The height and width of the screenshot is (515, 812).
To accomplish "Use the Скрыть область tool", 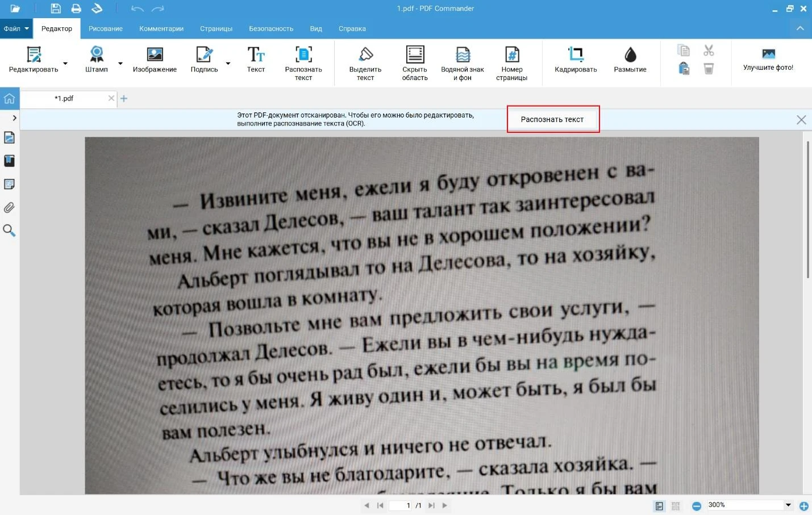I will [415, 64].
